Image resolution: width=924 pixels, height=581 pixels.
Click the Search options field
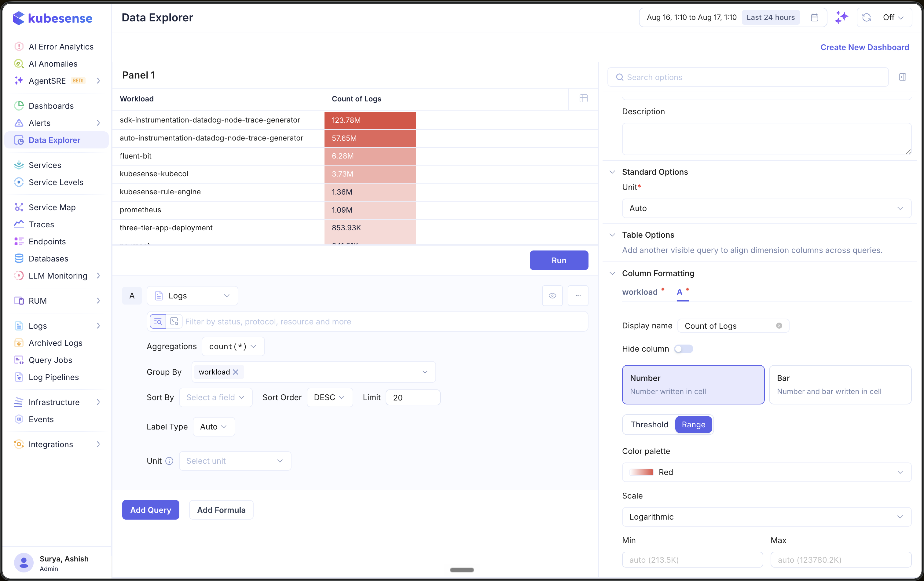coord(748,77)
